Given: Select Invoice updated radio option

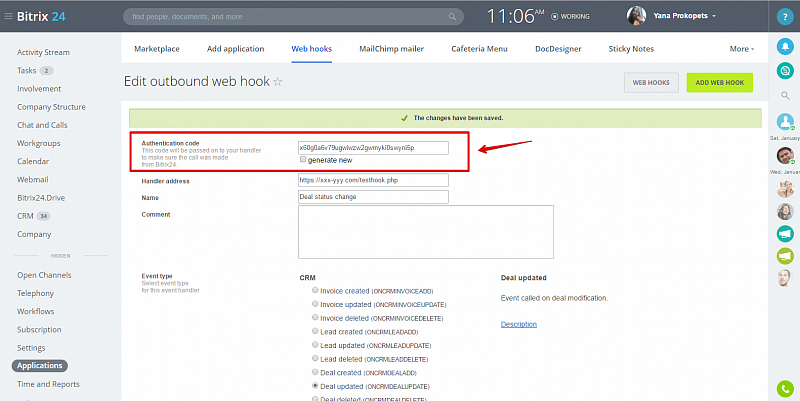Looking at the screenshot, I should click(315, 304).
